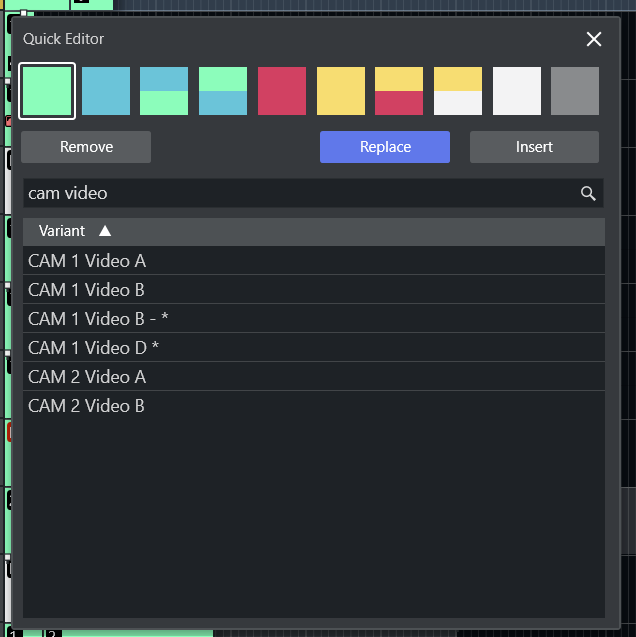
Task: Click the magnifying glass search icon
Action: [588, 194]
